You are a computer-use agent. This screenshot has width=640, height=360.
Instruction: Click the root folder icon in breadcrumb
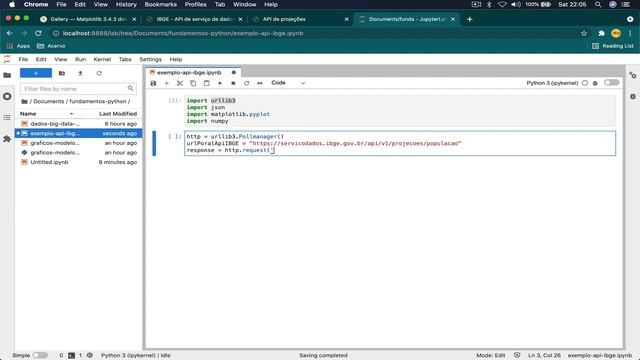[x=24, y=101]
